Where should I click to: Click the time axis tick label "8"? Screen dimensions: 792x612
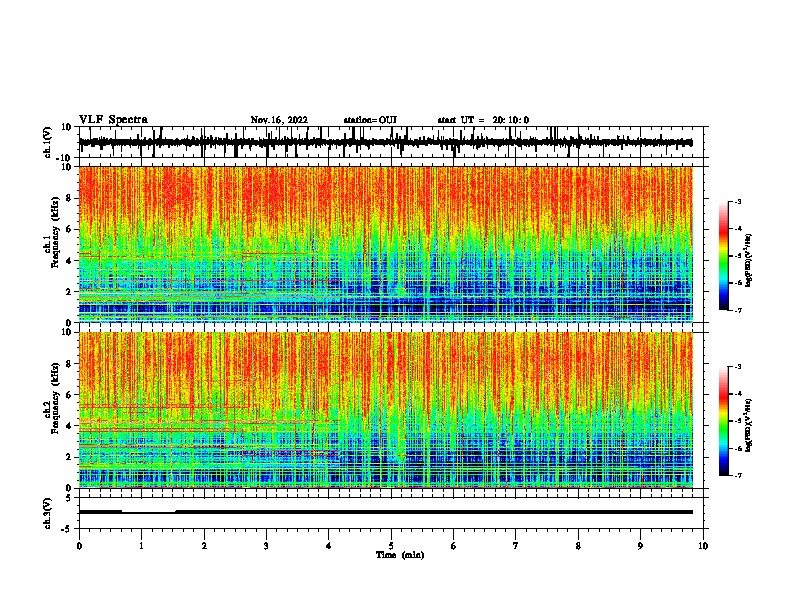pos(578,546)
